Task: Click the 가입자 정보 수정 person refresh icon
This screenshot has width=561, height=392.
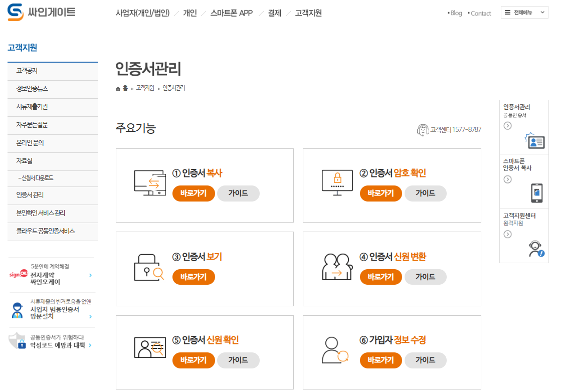Action: (x=335, y=350)
